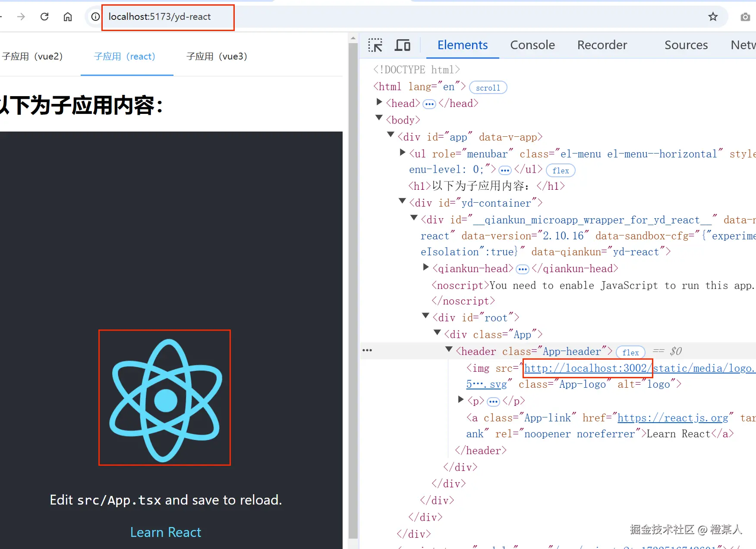Image resolution: width=756 pixels, height=549 pixels.
Task: Collapse the qiankun microapp wrapper div
Action: [414, 218]
